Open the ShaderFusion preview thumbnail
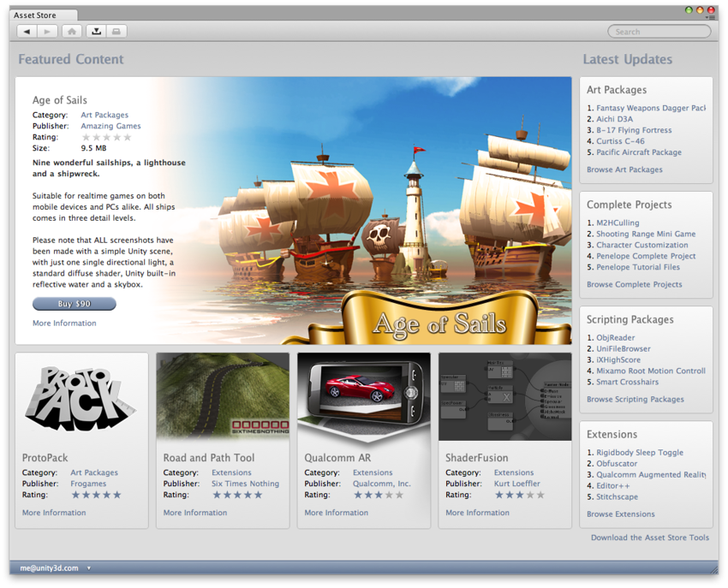 (x=504, y=395)
